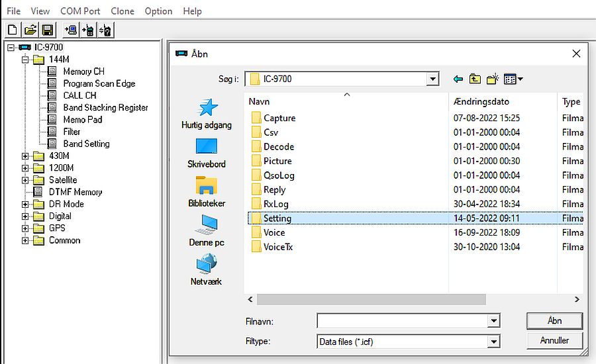Click the scroll right arrow of file list
596x364 pixels.
click(x=577, y=299)
